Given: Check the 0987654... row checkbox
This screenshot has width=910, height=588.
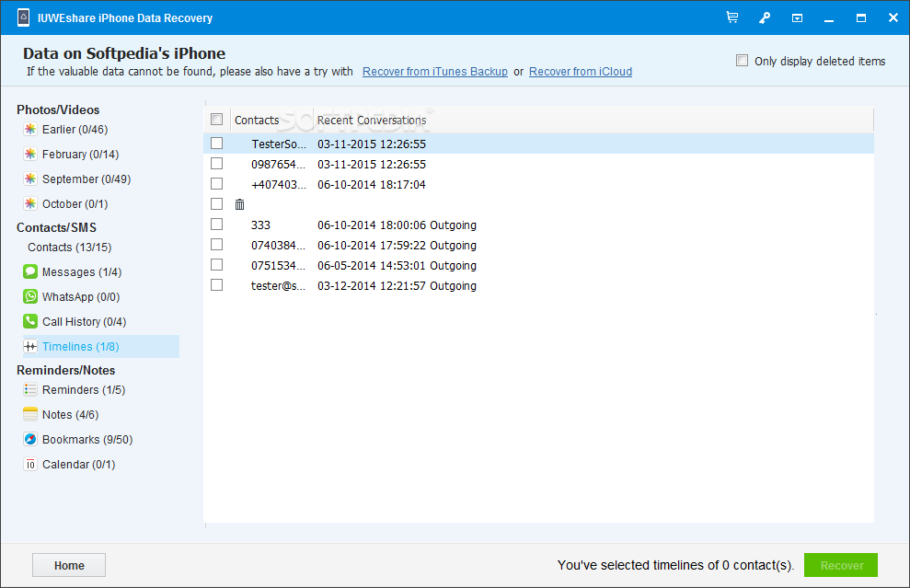Looking at the screenshot, I should pos(216,163).
